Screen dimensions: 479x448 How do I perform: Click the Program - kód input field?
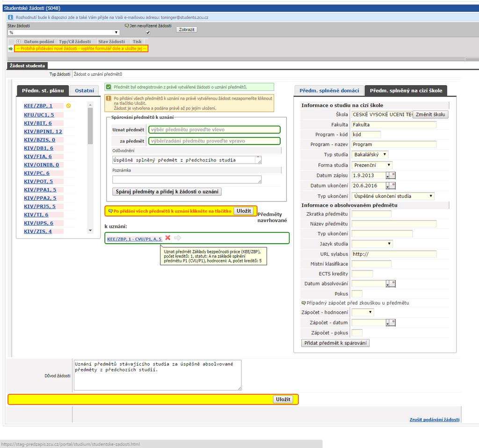(366, 134)
